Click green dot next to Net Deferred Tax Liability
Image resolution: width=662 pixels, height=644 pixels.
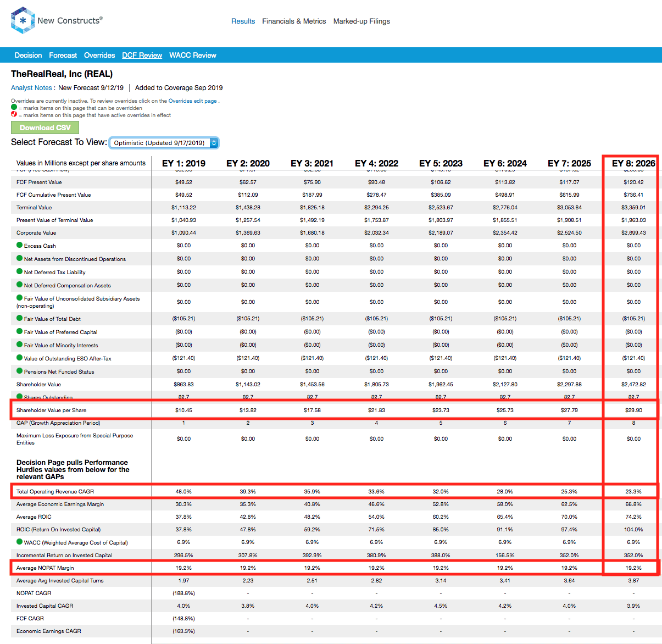pos(20,271)
